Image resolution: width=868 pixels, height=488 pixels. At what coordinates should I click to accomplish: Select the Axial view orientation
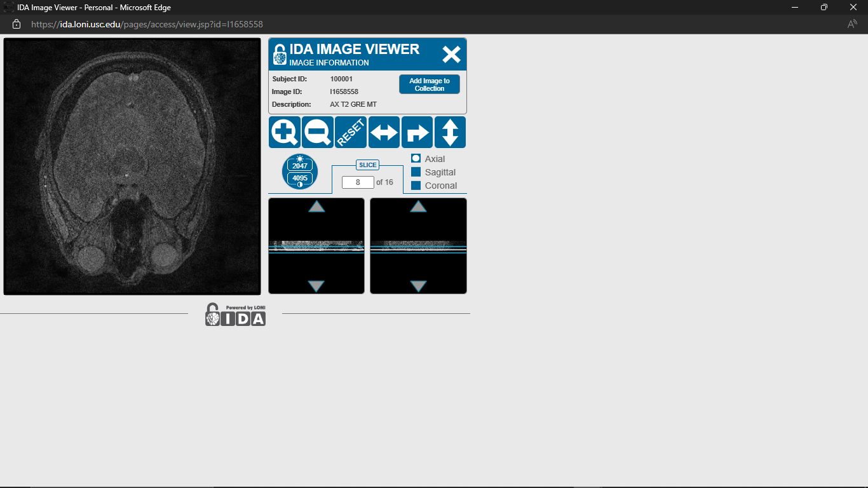[416, 158]
